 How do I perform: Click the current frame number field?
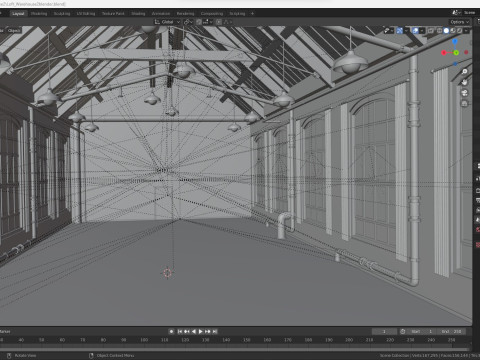click(384, 331)
